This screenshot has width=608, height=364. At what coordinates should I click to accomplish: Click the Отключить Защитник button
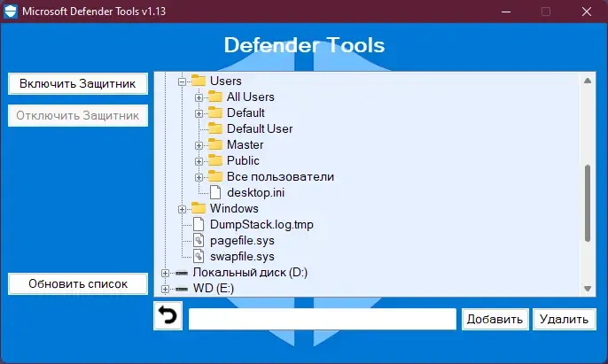coord(78,115)
